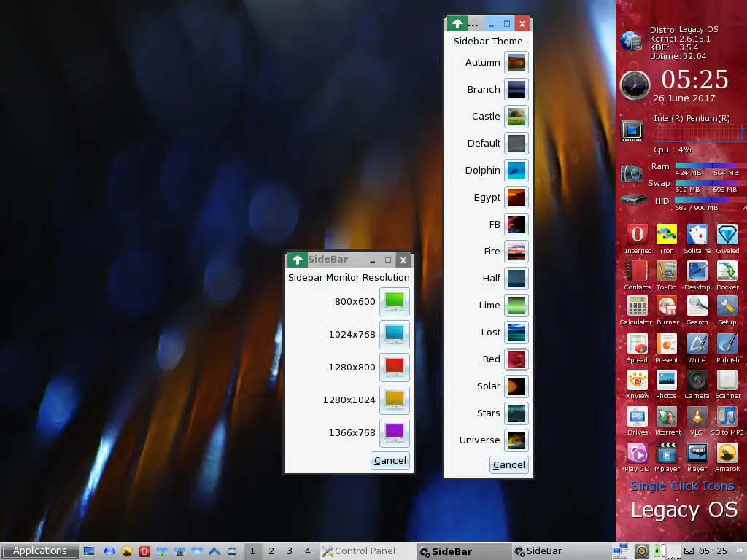Launch the VLC media player icon
The width and height of the screenshot is (747, 560).
click(x=697, y=416)
